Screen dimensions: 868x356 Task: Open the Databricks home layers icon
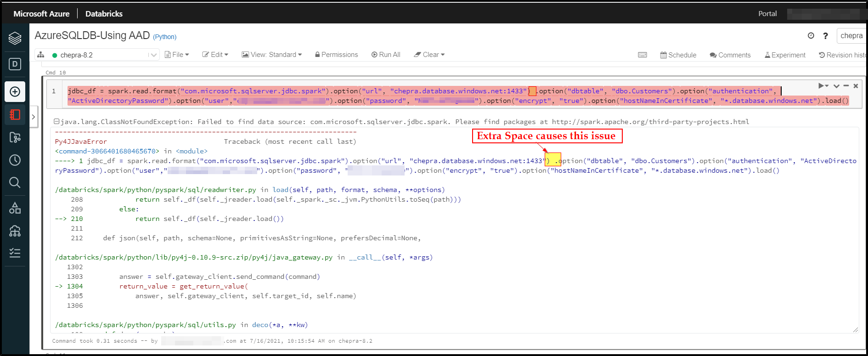coord(15,38)
